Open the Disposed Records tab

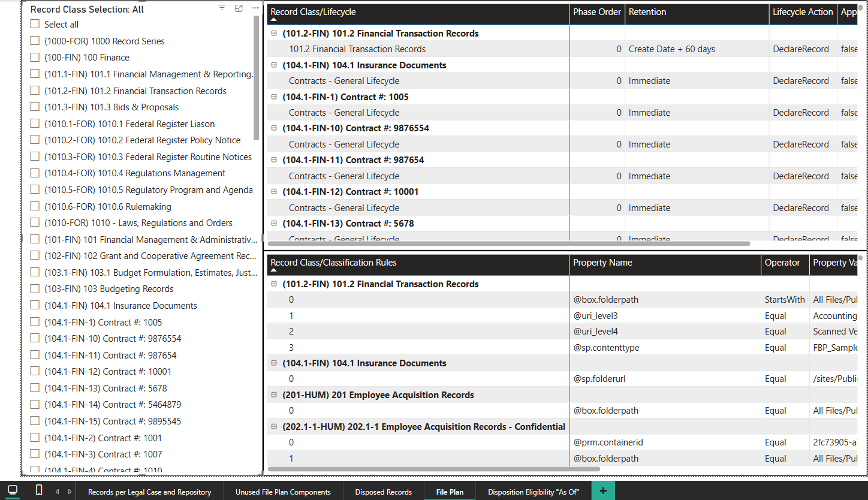click(x=383, y=492)
